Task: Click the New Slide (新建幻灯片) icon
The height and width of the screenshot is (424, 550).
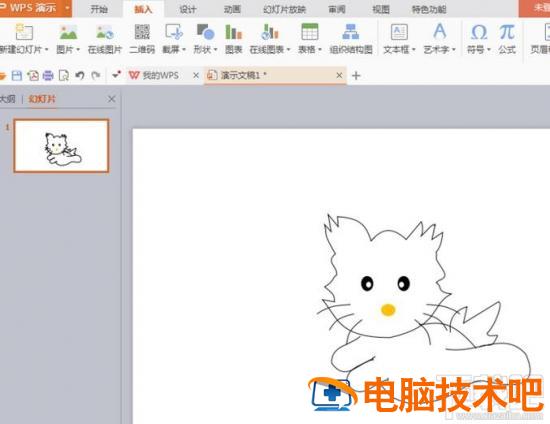Action: click(24, 32)
